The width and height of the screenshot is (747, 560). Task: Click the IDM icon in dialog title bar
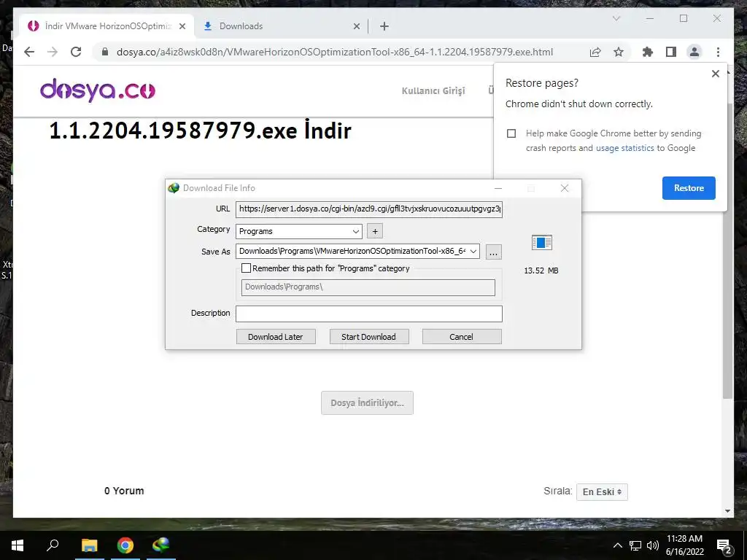tap(174, 188)
